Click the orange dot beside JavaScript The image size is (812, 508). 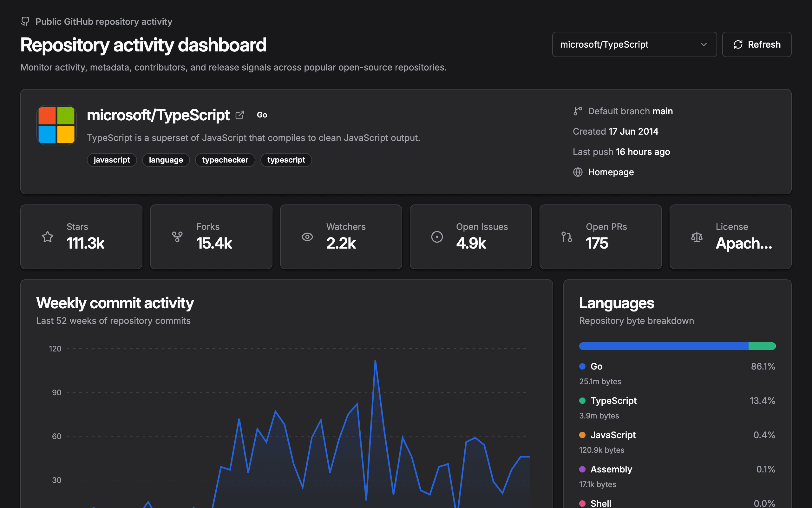582,435
